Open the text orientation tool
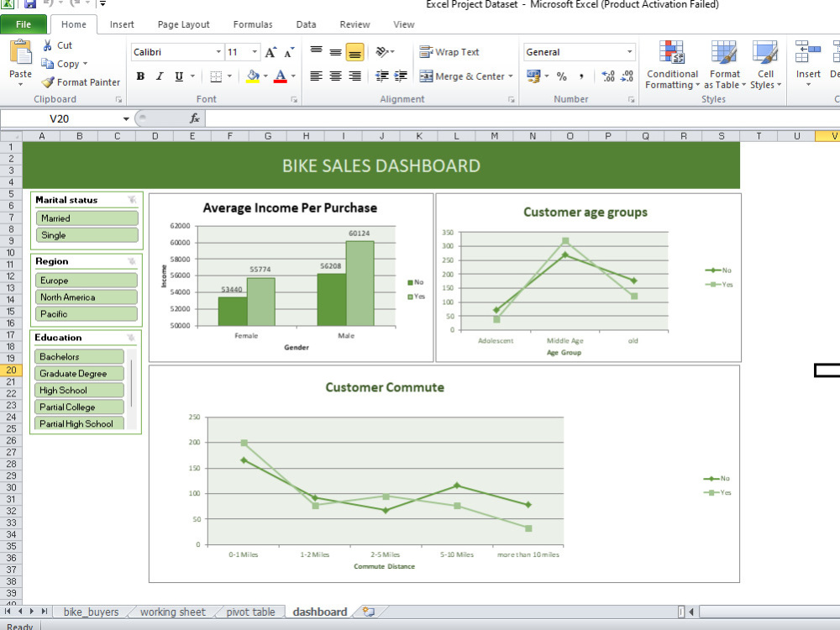840x630 pixels. click(382, 51)
